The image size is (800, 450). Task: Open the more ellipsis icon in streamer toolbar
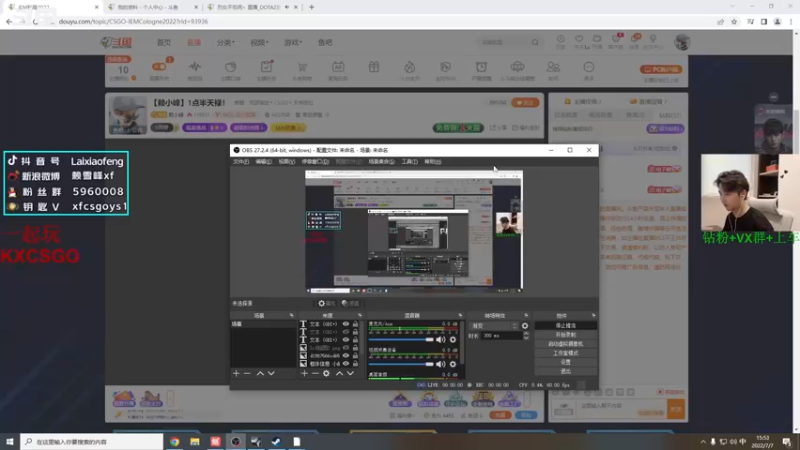pyautogui.click(x=589, y=67)
